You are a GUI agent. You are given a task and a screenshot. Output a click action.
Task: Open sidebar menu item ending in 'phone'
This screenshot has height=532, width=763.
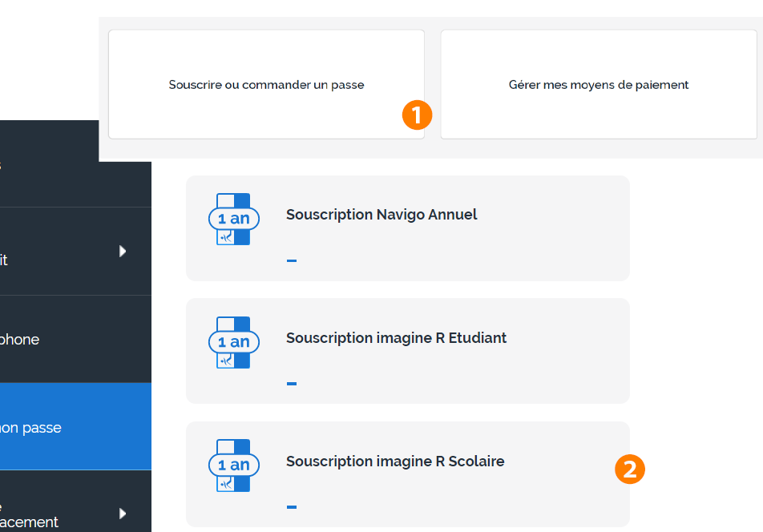pos(75,339)
